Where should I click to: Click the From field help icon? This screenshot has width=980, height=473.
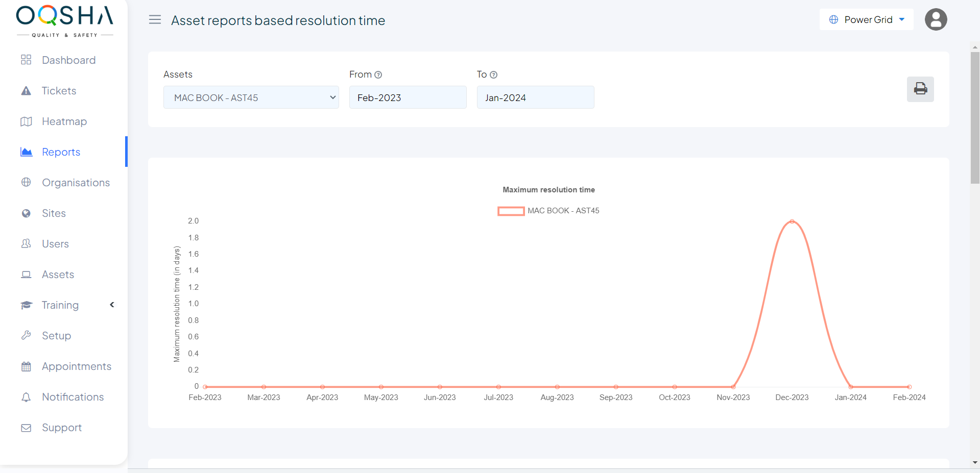(x=378, y=75)
